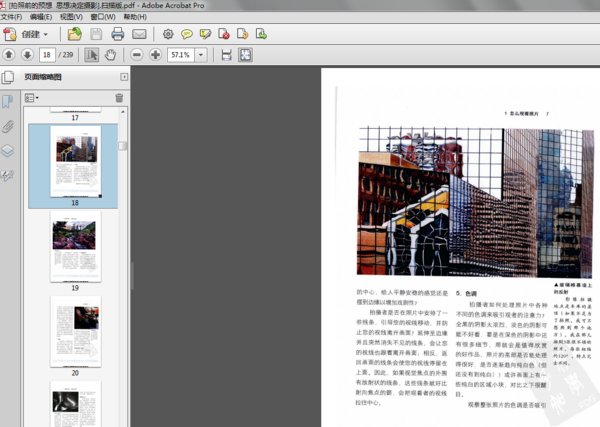This screenshot has width=600, height=427.
Task: Click the insert page icon
Action: tap(261, 34)
